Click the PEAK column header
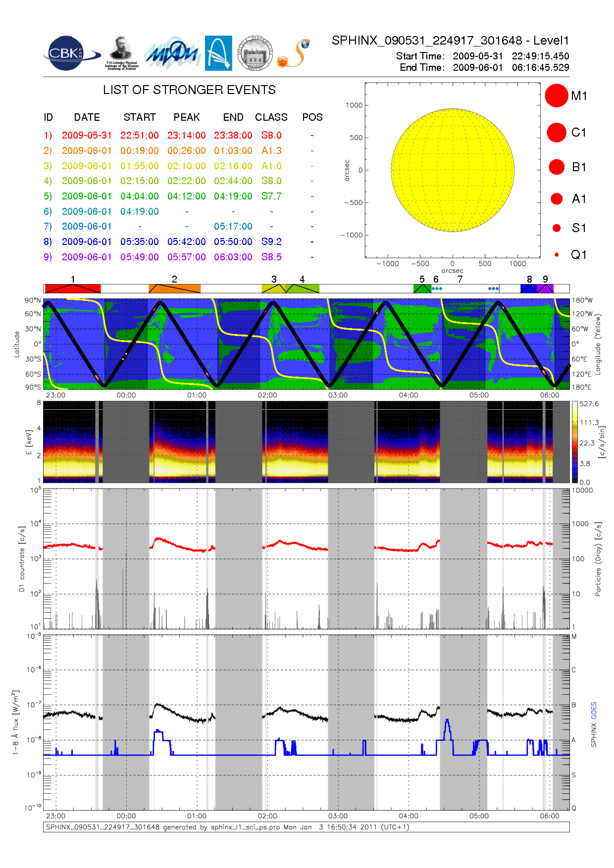 [x=187, y=117]
